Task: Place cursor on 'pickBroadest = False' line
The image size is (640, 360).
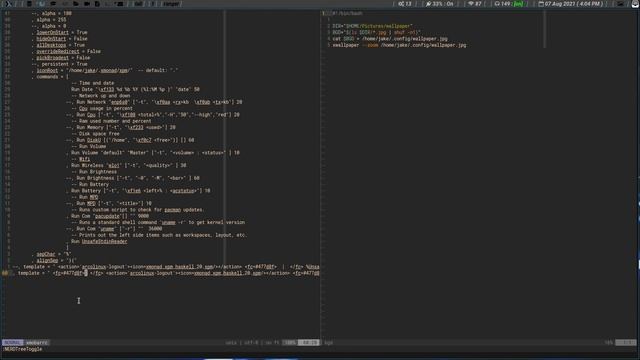Action: [61, 58]
